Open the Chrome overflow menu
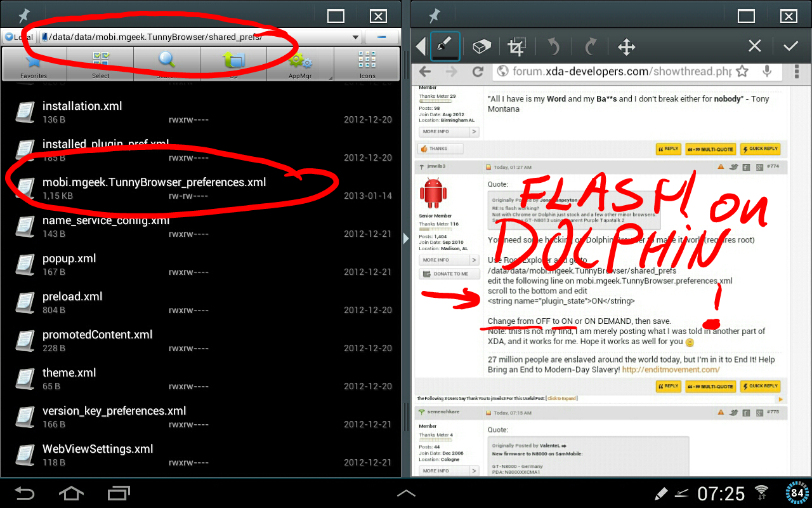Image resolution: width=812 pixels, height=508 pixels. 796,71
